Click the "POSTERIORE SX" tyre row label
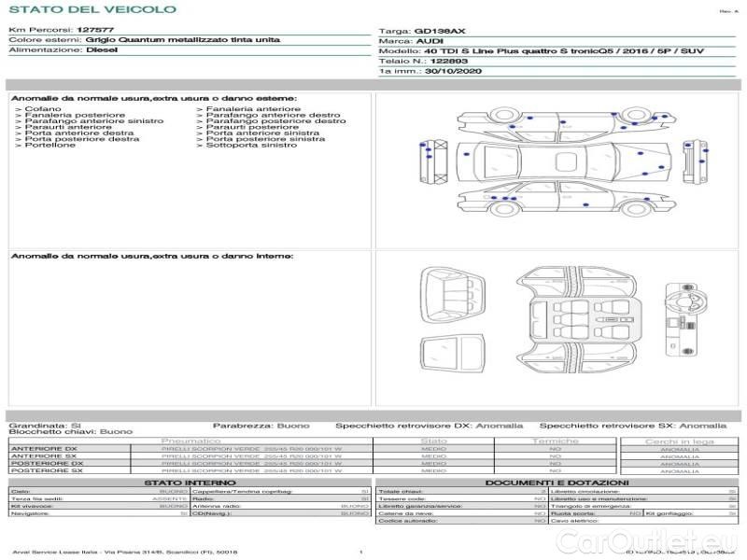The image size is (747, 560). 47,470
